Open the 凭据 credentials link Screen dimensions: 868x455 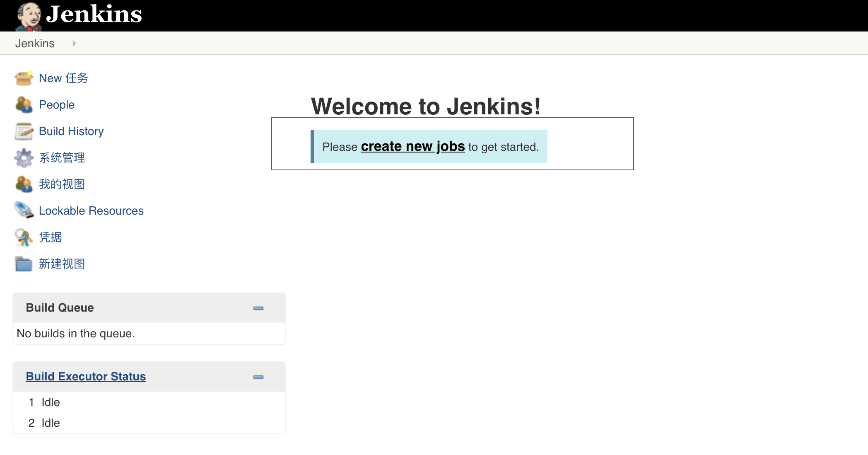pyautogui.click(x=51, y=237)
